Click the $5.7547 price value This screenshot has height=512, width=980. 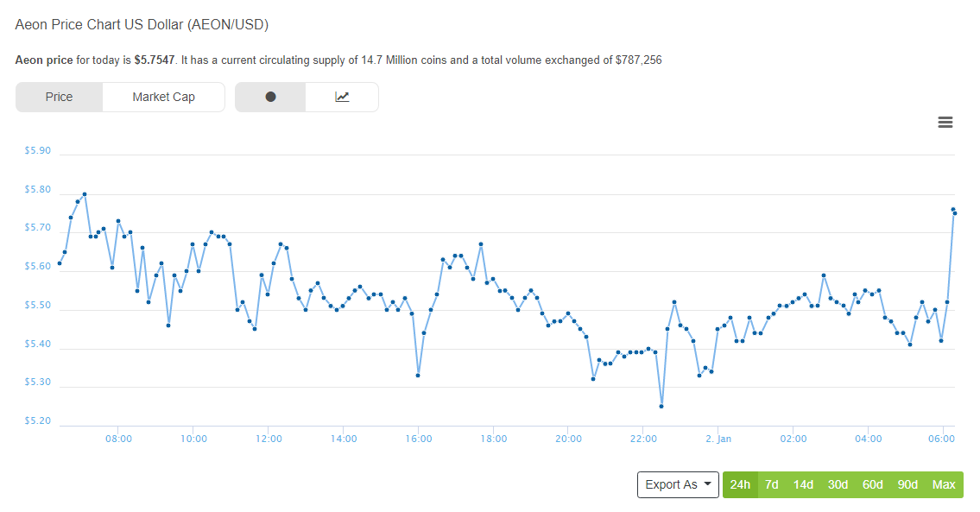(155, 60)
